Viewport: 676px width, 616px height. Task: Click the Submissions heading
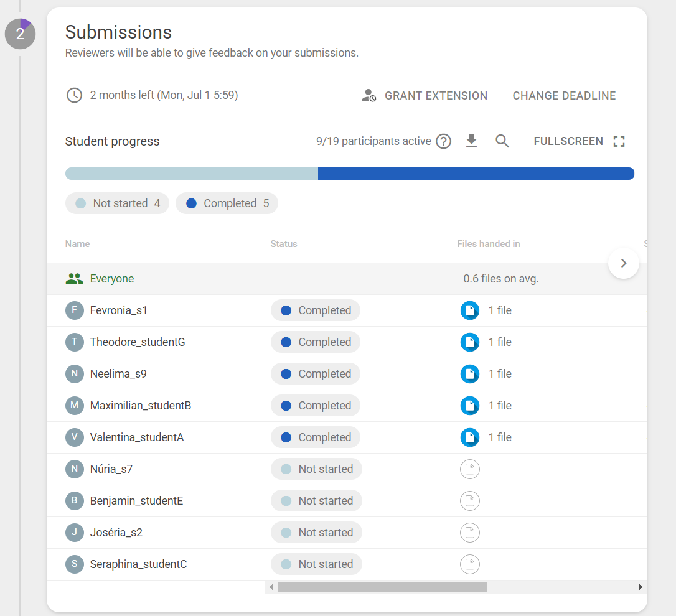[118, 32]
